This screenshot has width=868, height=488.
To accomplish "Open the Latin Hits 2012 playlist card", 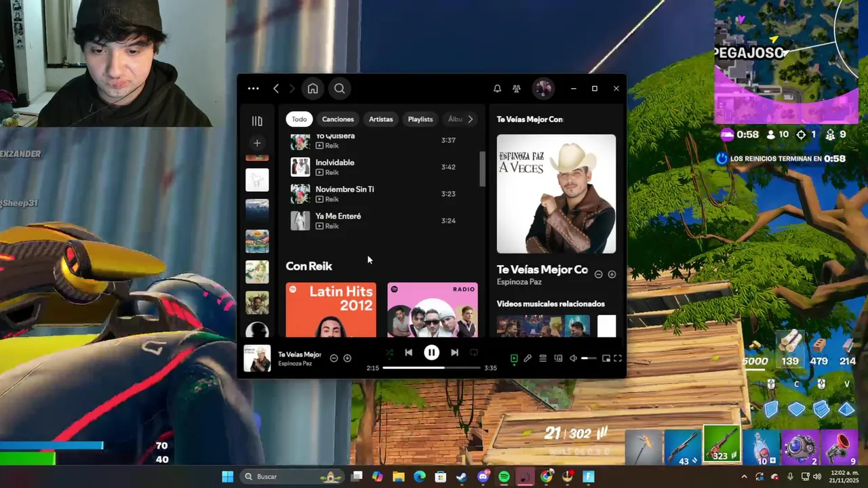I will click(x=331, y=310).
